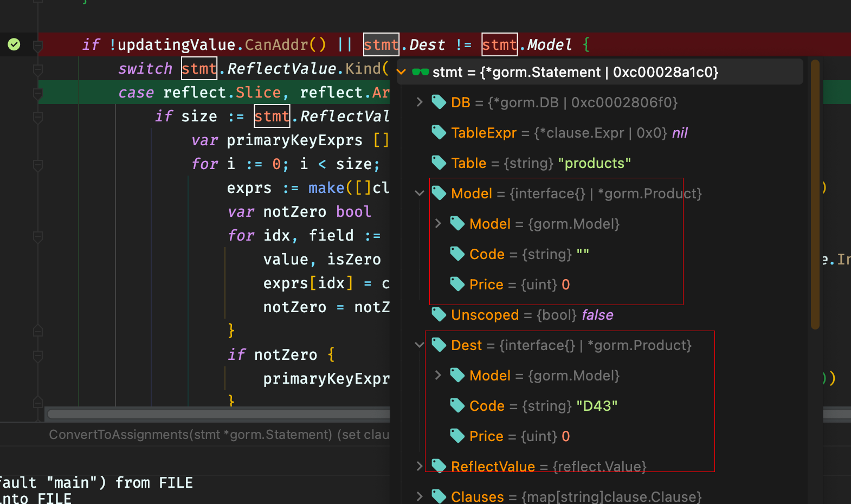Click the verified breakpoint icon in gutter
This screenshot has width=851, height=504.
coord(14,44)
